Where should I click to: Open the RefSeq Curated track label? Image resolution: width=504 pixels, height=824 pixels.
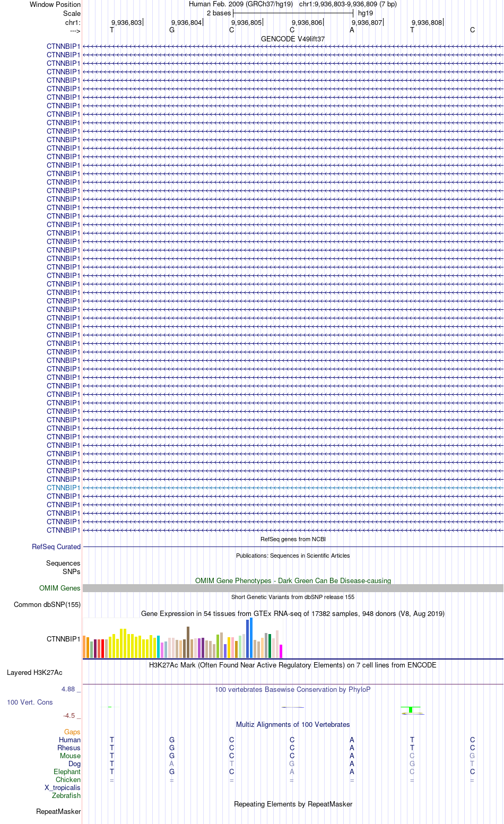pyautogui.click(x=56, y=547)
